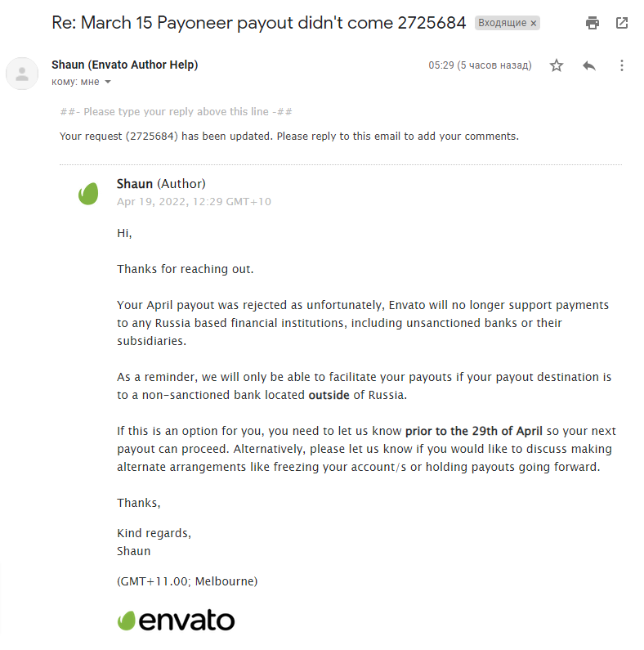Image resolution: width=644 pixels, height=650 pixels.
Task: Click the Envato logo in the signature
Action: tap(176, 621)
